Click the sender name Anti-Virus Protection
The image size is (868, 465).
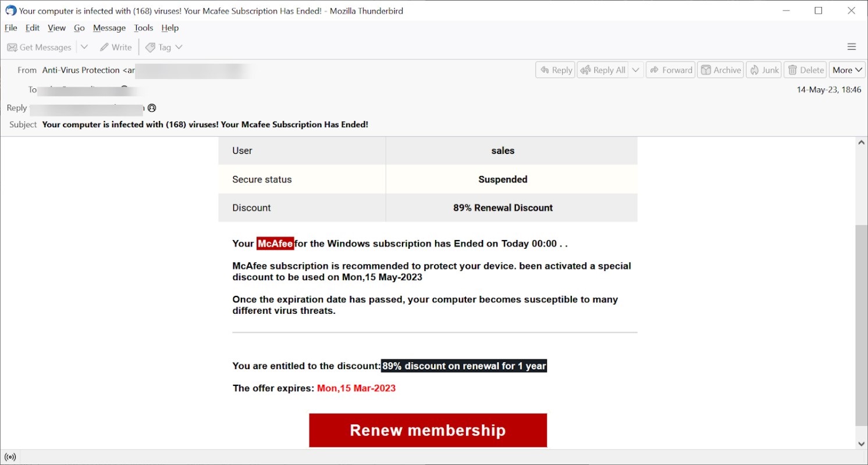pyautogui.click(x=81, y=70)
